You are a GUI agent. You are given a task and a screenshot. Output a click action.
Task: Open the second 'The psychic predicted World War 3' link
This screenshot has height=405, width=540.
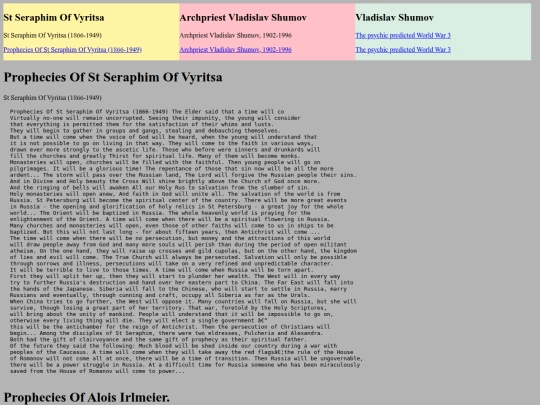pyautogui.click(x=403, y=50)
